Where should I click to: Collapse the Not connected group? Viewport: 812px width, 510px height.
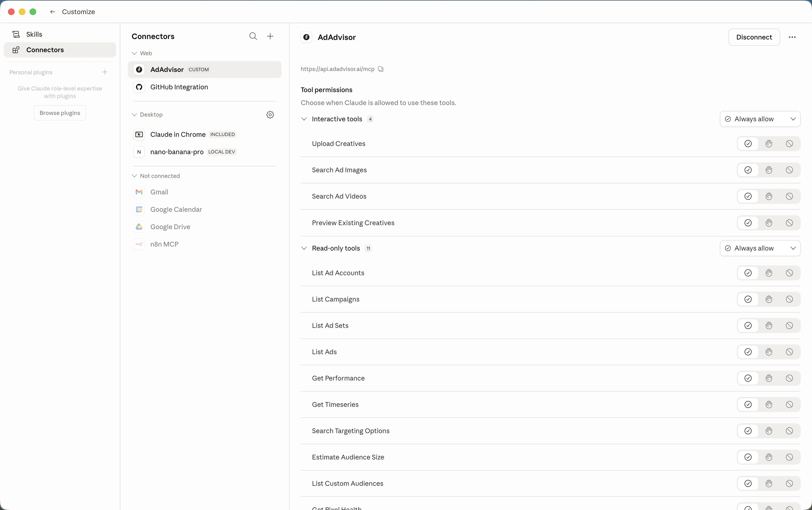point(134,176)
